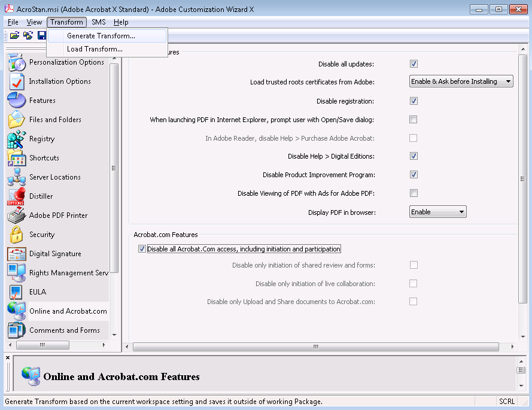Click the main panel vertical scrollbar thumb

522,179
